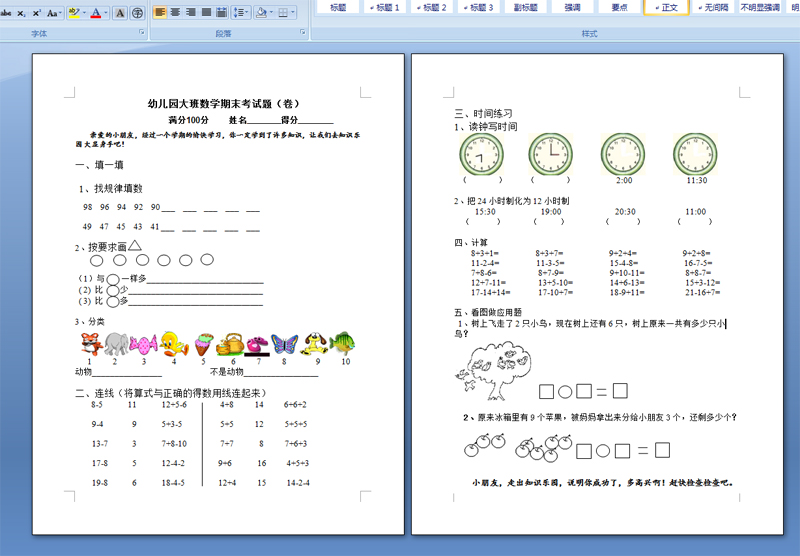Click the equation 21-16+7=
Viewport: 800px width, 556px height.
pyautogui.click(x=703, y=292)
